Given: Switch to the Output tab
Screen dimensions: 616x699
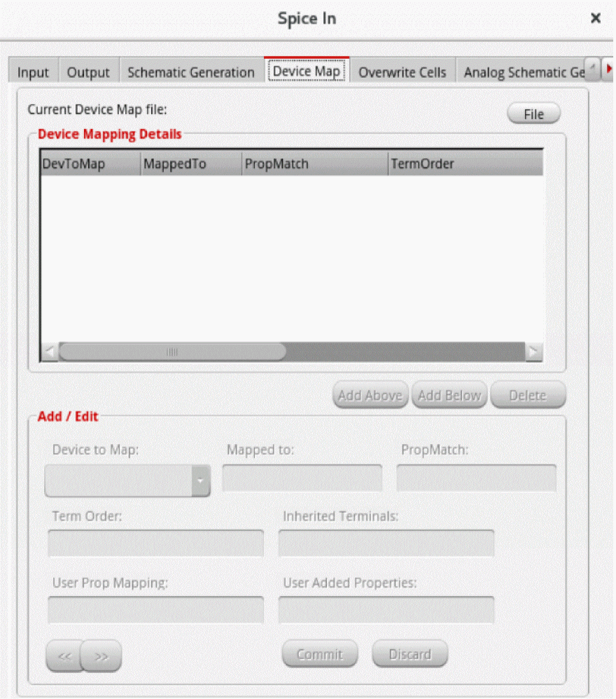Looking at the screenshot, I should tap(88, 71).
